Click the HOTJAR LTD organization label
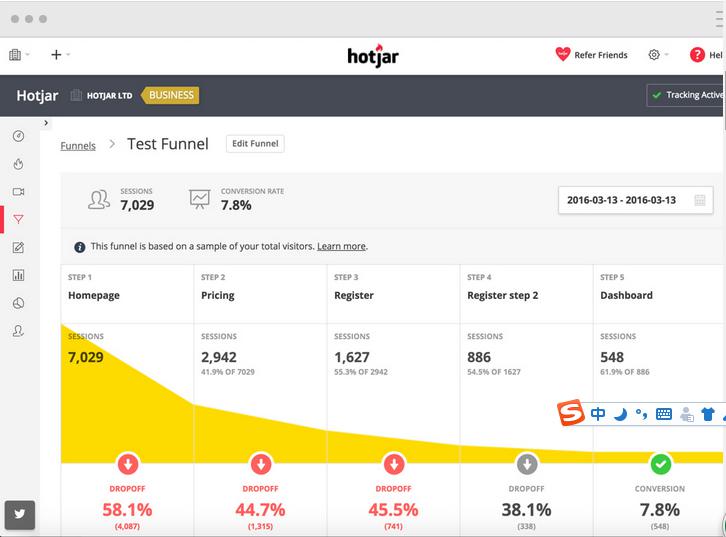The image size is (726, 537). [x=109, y=96]
